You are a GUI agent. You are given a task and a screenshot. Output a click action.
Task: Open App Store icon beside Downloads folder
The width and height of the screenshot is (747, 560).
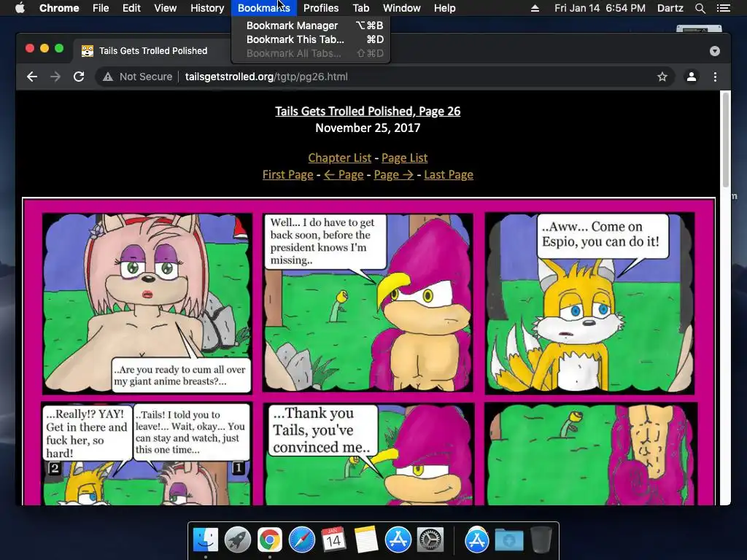pyautogui.click(x=477, y=540)
